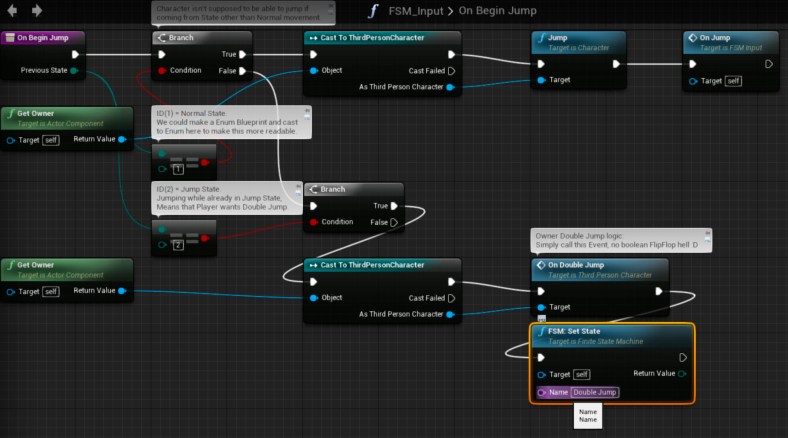Toggle the ID(1) Normal State comment bubble pin
This screenshot has width=788, height=438.
[306, 111]
